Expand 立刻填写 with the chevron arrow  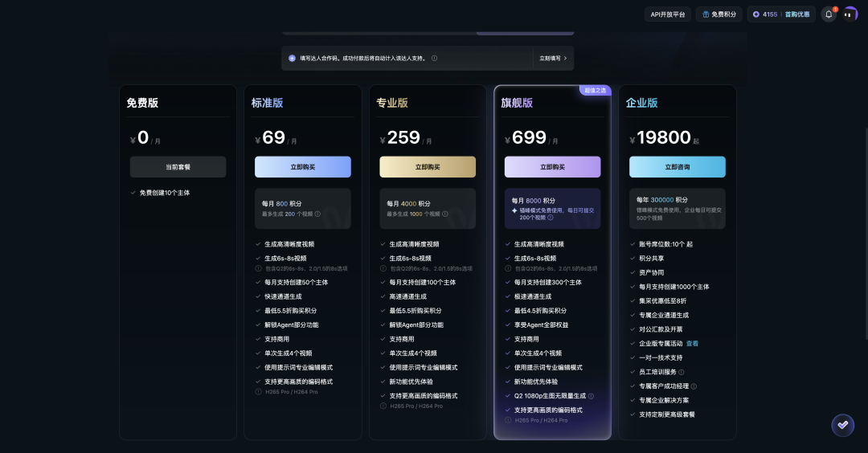565,59
